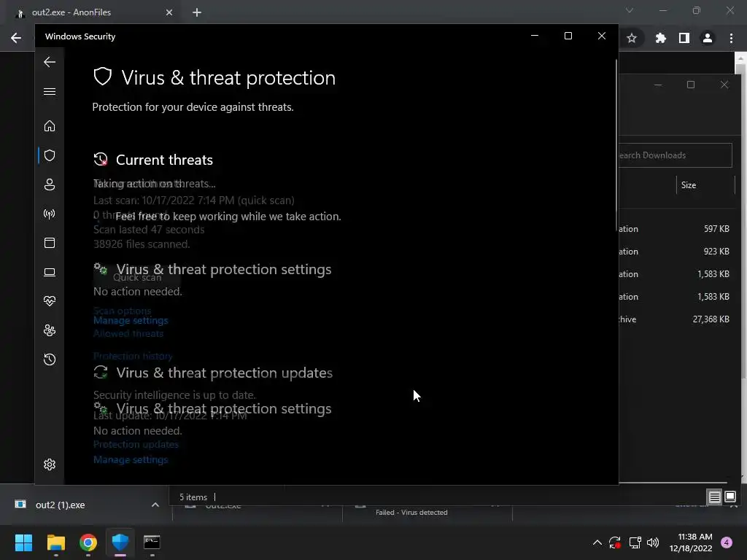Open Chrome extensions puzzle icon
Image resolution: width=747 pixels, height=560 pixels.
660,38
